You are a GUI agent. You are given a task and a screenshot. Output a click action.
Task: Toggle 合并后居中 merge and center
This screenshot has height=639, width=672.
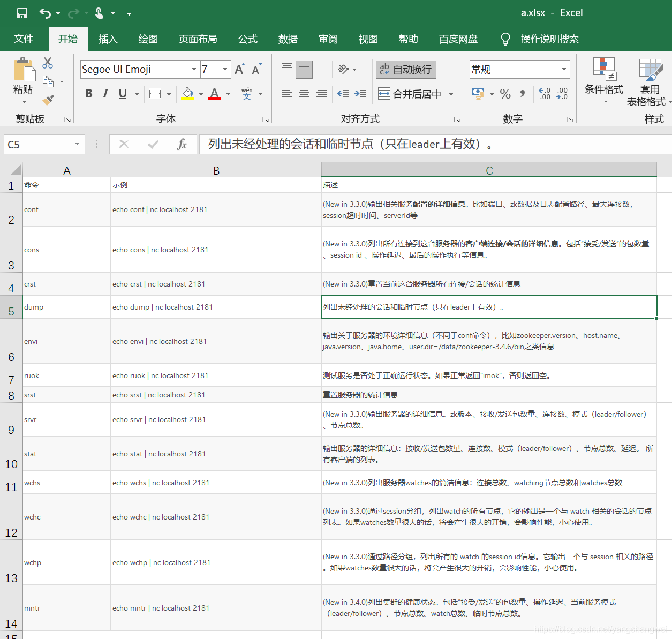pos(410,94)
